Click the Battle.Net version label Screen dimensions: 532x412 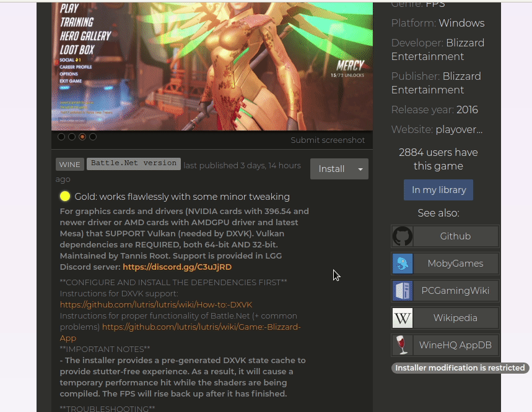point(134,164)
